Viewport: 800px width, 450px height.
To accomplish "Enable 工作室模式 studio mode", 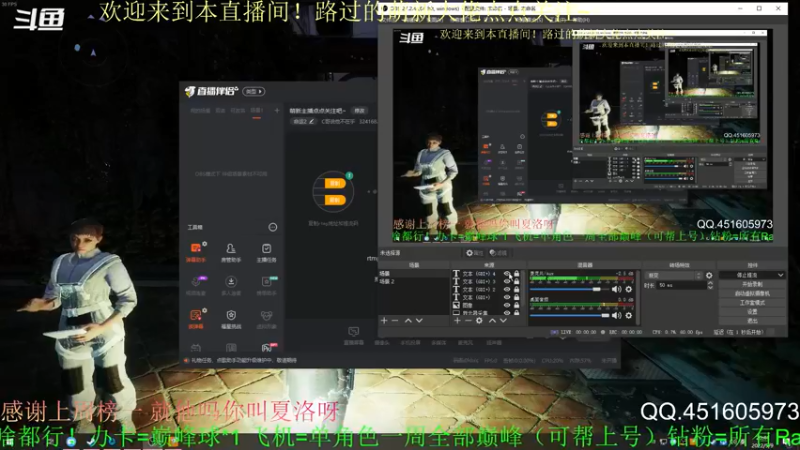I will coord(753,303).
